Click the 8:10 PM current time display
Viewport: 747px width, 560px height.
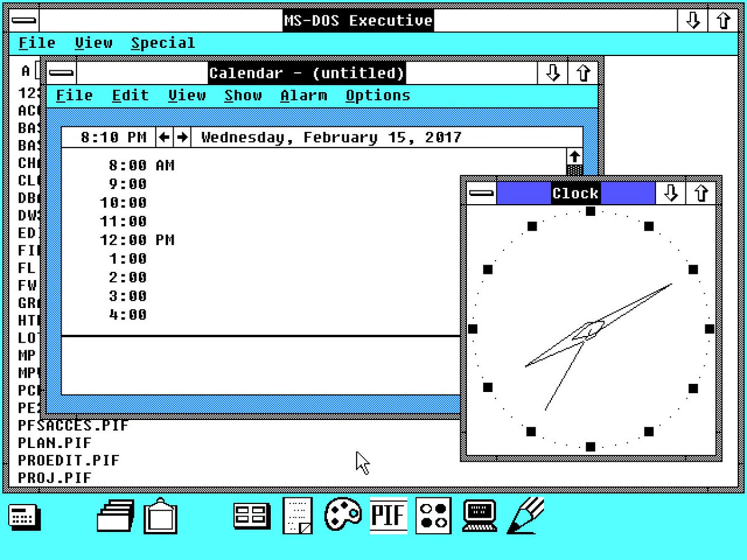114,138
